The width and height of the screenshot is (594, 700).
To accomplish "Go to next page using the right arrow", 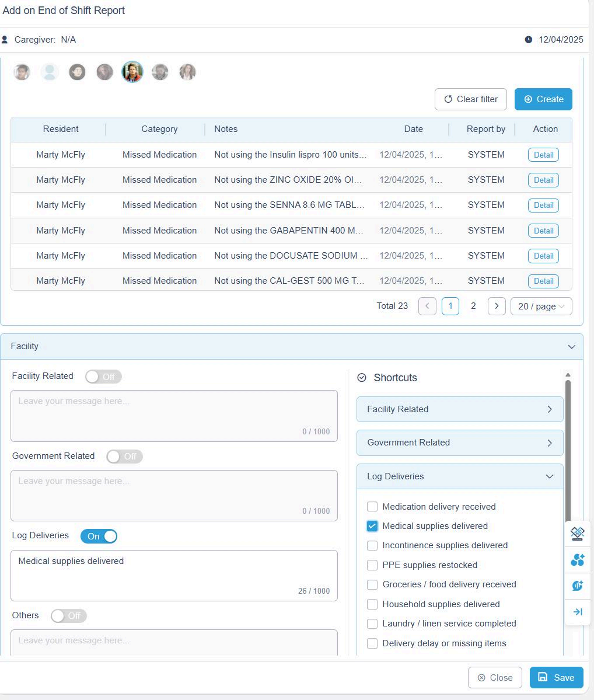I will pos(496,306).
